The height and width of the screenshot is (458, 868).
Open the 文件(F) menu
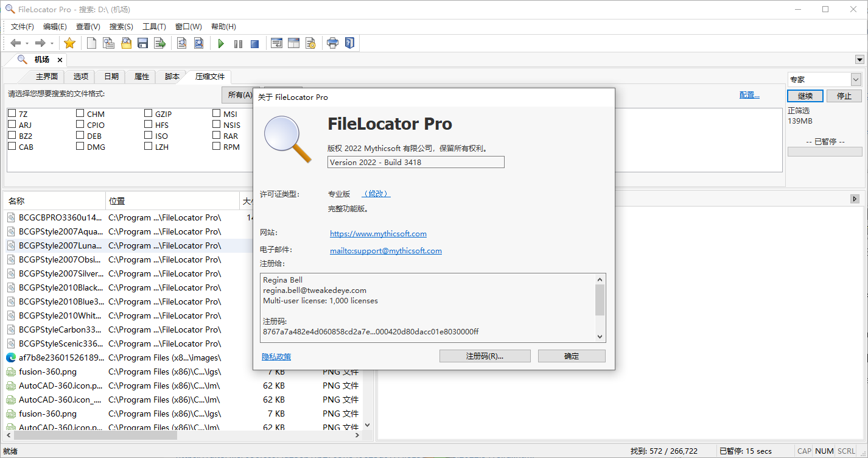(23, 27)
